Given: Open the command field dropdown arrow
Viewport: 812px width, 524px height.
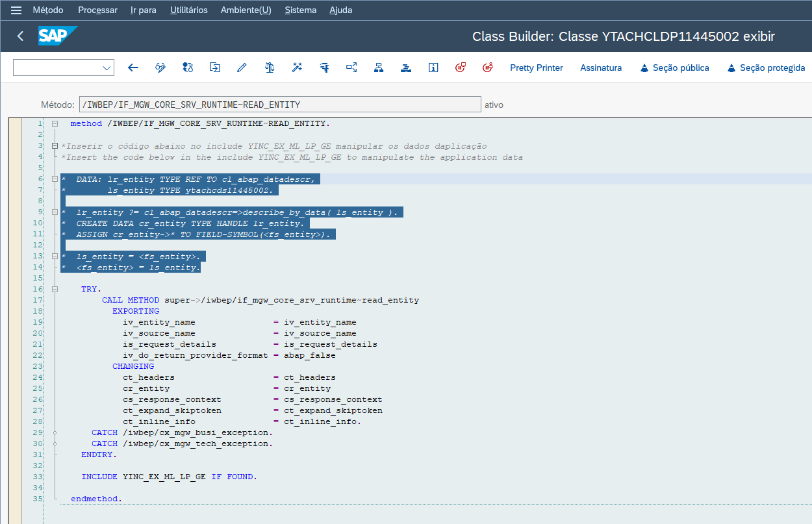Looking at the screenshot, I should 107,68.
